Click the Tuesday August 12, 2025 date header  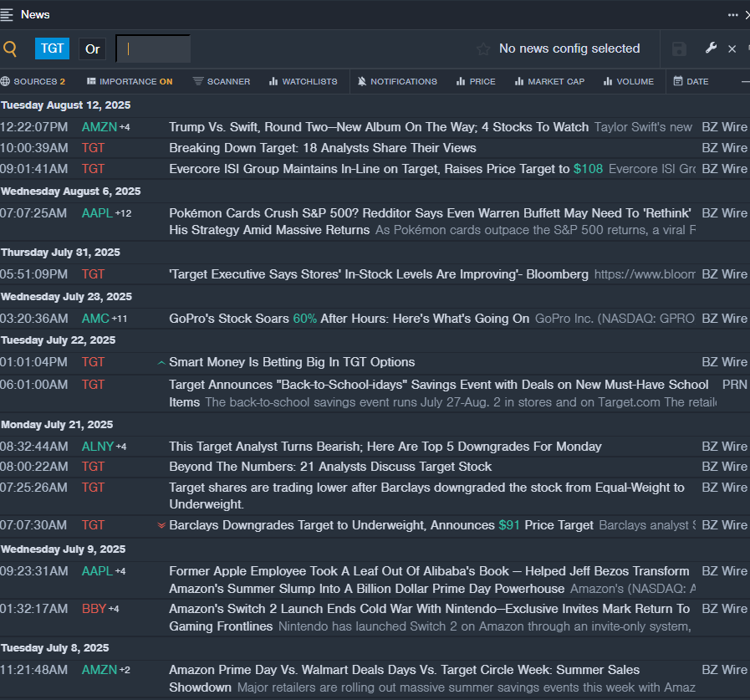pos(65,105)
